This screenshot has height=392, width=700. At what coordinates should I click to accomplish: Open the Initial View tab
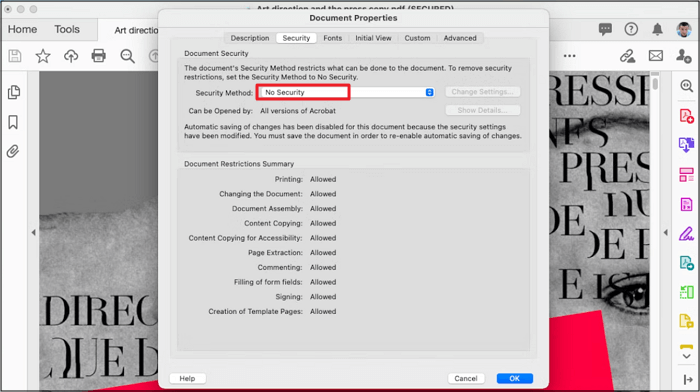(373, 38)
